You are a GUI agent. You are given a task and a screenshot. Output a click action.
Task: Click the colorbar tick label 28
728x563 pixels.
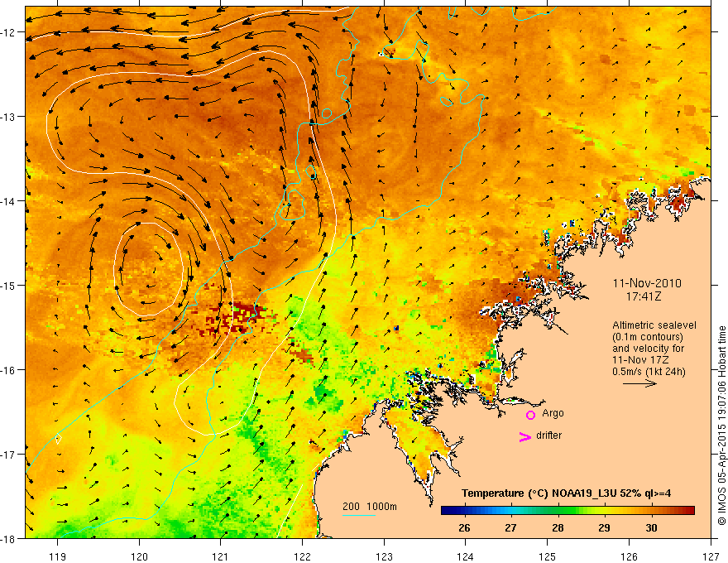558,527
